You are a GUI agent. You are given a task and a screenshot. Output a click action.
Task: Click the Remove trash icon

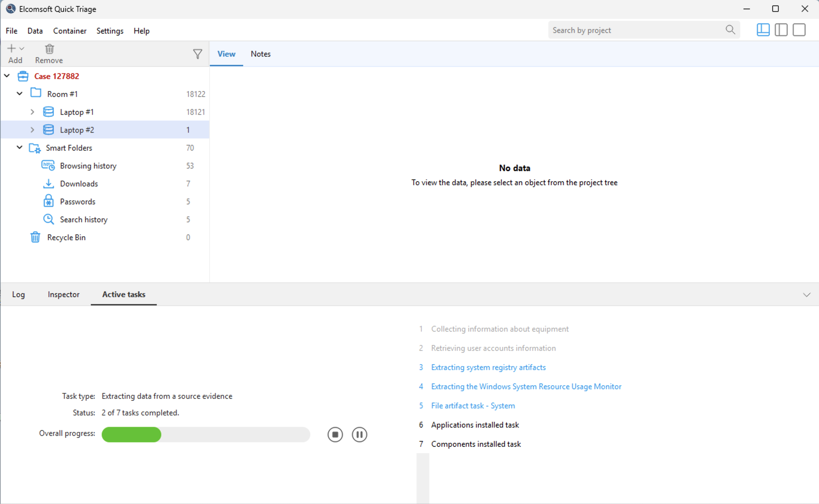[x=49, y=49]
